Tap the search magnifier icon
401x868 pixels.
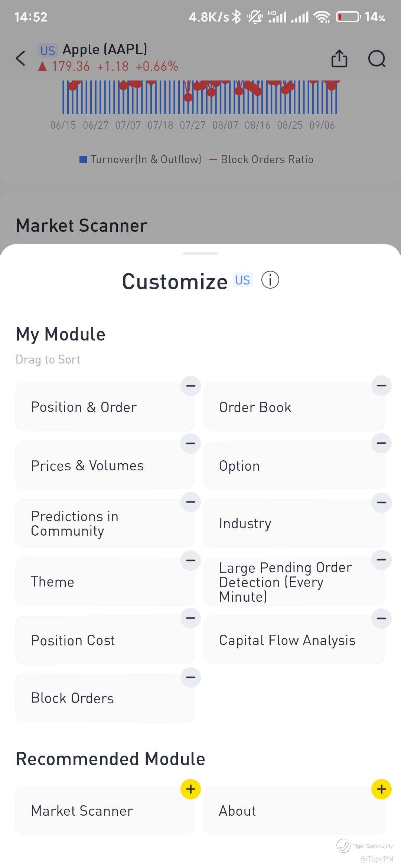click(x=376, y=58)
